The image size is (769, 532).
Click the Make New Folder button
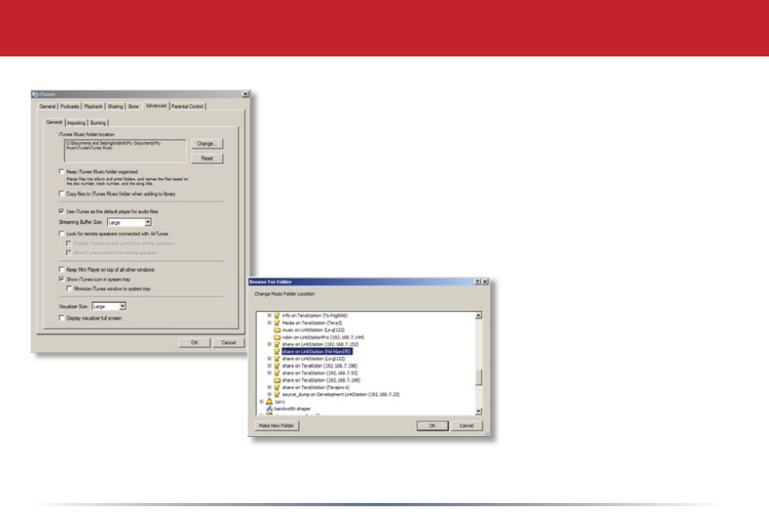click(x=276, y=426)
